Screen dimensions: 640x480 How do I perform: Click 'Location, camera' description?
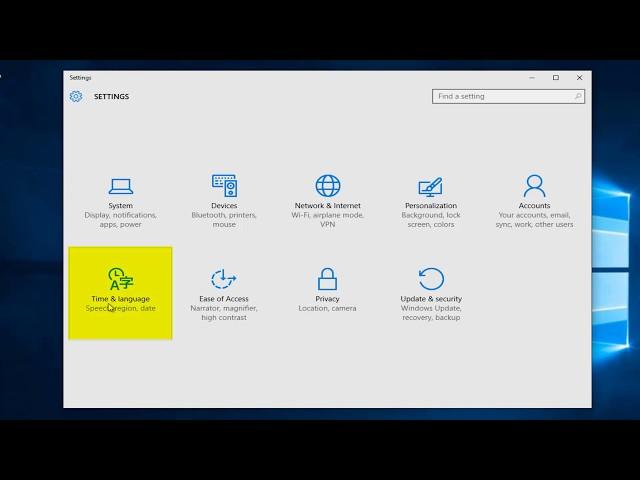point(327,308)
